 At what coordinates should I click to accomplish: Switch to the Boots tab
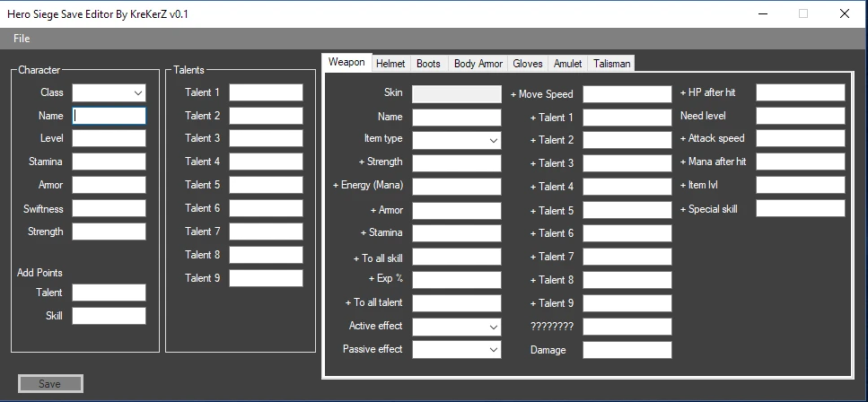click(428, 64)
